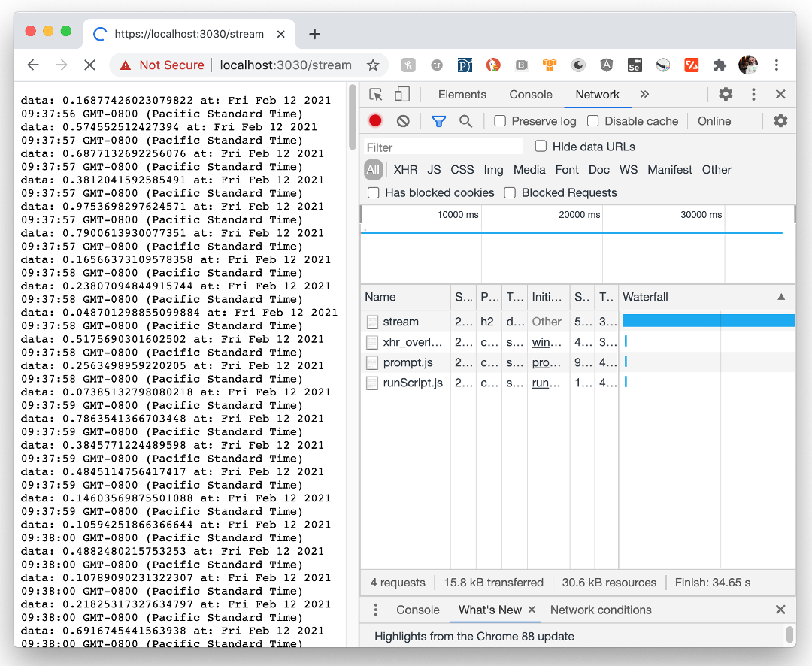Click the inspect element picker icon
This screenshot has height=666, width=812.
tap(377, 95)
